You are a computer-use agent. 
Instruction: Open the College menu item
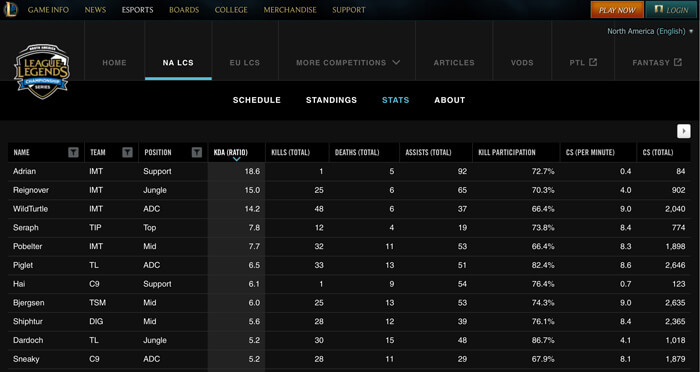pos(231,10)
